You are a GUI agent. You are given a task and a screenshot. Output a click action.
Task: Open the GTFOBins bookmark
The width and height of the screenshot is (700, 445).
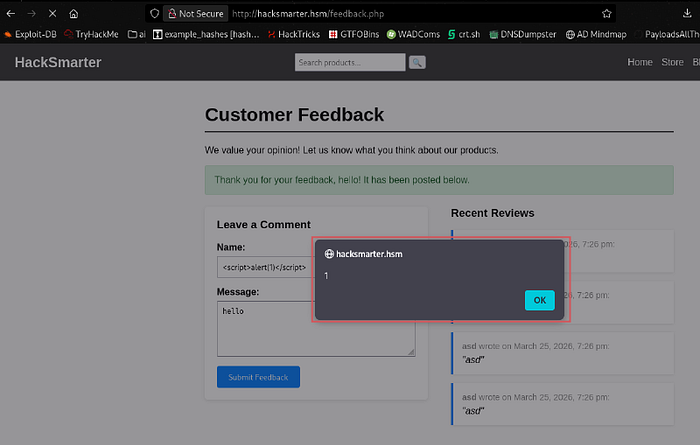coord(354,34)
